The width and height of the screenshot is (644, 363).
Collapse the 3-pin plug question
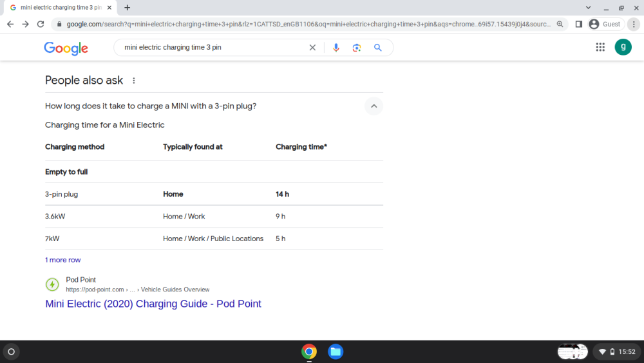tap(374, 106)
